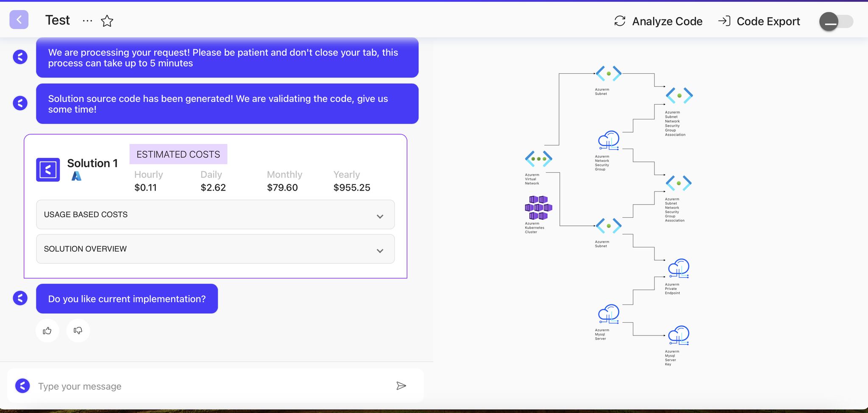Open the three-dot options menu beside Test
868x413 pixels.
[87, 21]
